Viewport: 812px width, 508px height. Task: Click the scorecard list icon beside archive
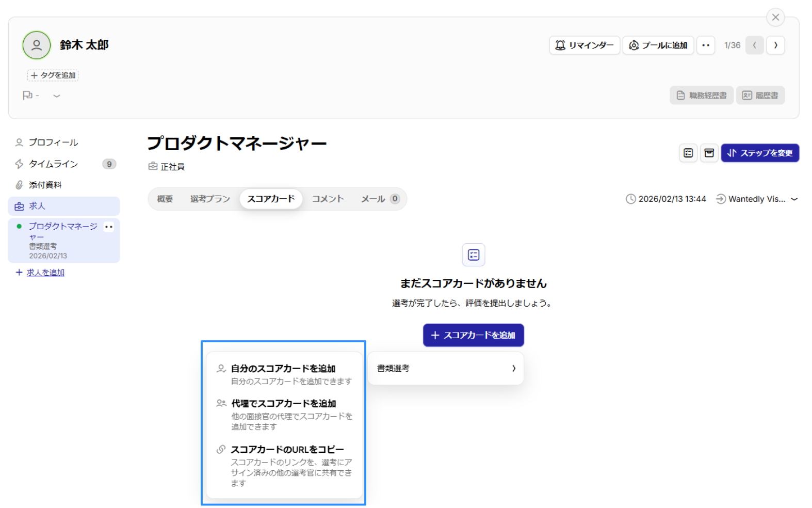point(688,153)
